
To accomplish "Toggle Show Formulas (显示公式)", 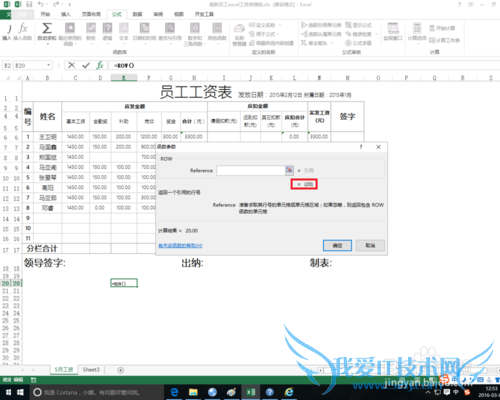I will click(358, 25).
